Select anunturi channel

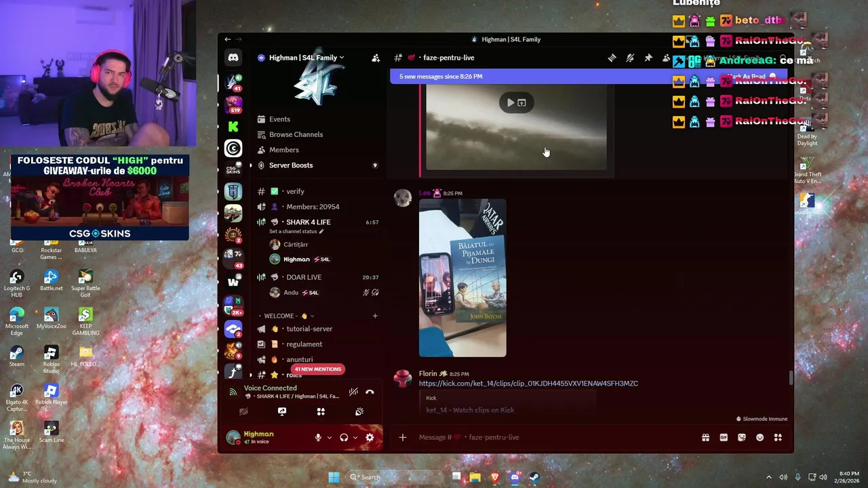click(317, 359)
